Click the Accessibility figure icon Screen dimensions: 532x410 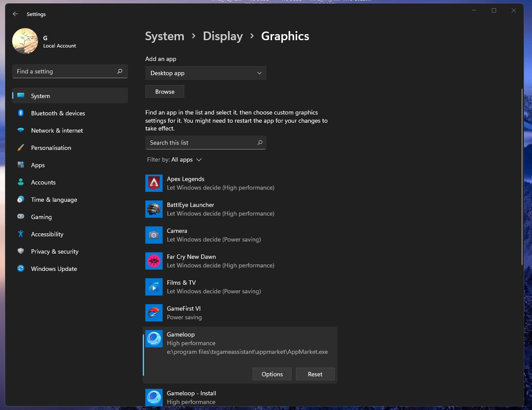tap(21, 234)
